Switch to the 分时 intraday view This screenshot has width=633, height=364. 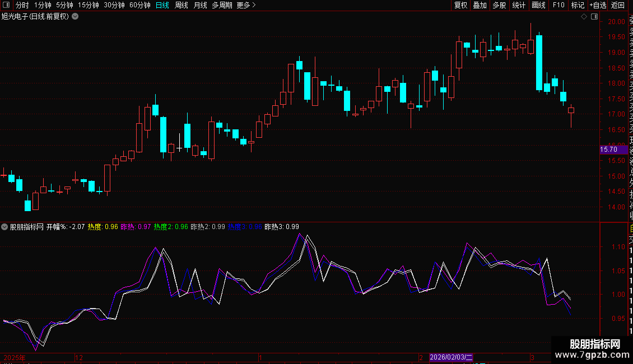point(22,5)
